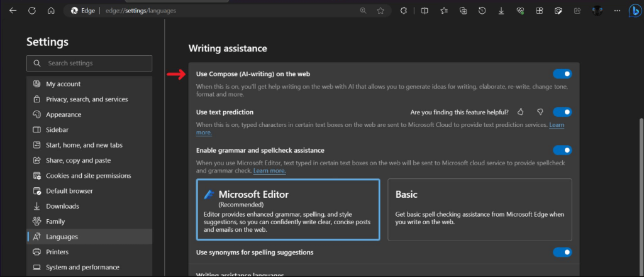Image resolution: width=644 pixels, height=277 pixels.
Task: Click the Search settings input field
Action: 89,63
